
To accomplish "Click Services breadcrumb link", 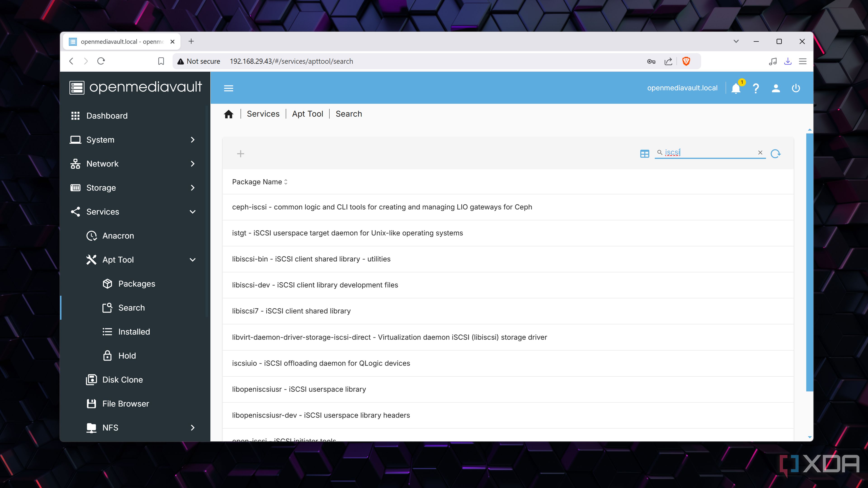I will tap(263, 114).
